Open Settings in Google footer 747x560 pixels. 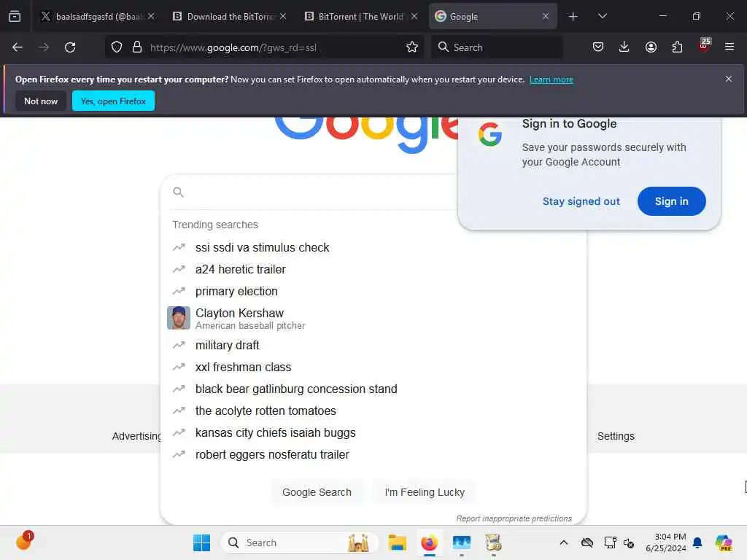pyautogui.click(x=616, y=436)
